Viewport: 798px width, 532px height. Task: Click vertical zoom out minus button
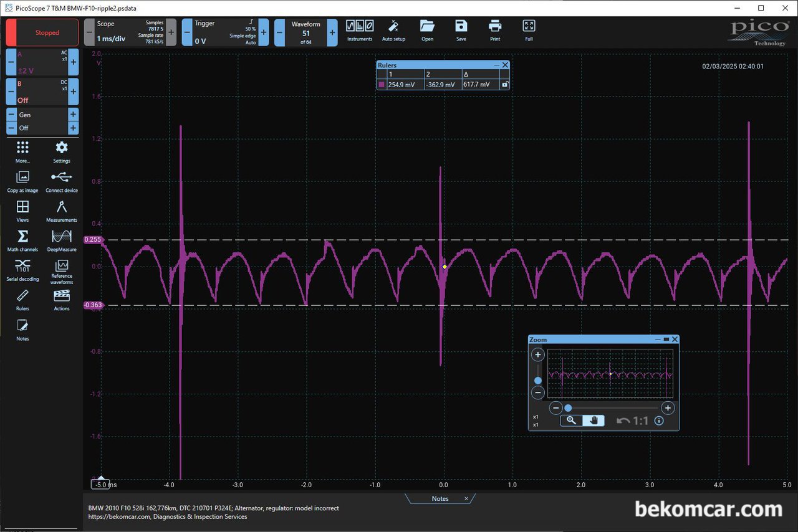[x=537, y=393]
